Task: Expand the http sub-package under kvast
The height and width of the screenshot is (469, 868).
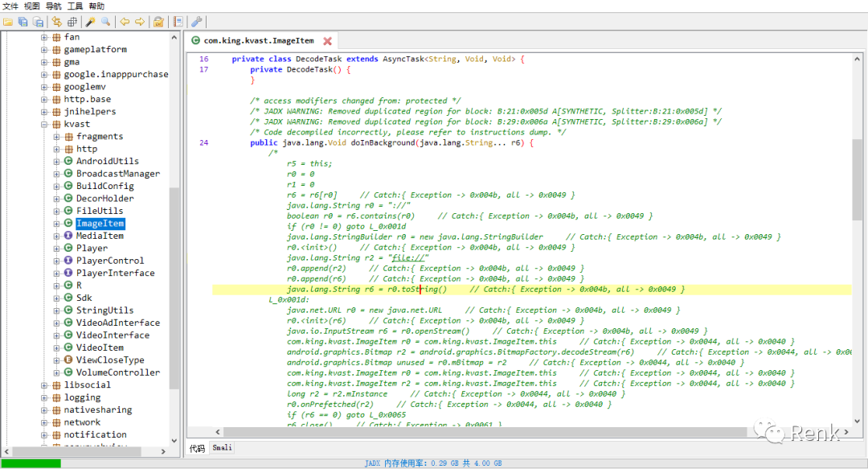Action: pyautogui.click(x=56, y=149)
